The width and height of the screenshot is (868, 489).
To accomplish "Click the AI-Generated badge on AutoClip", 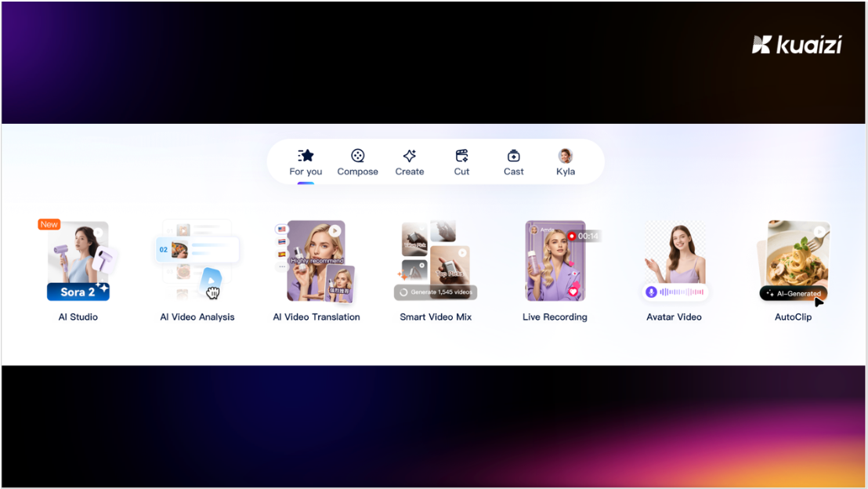I will 793,294.
